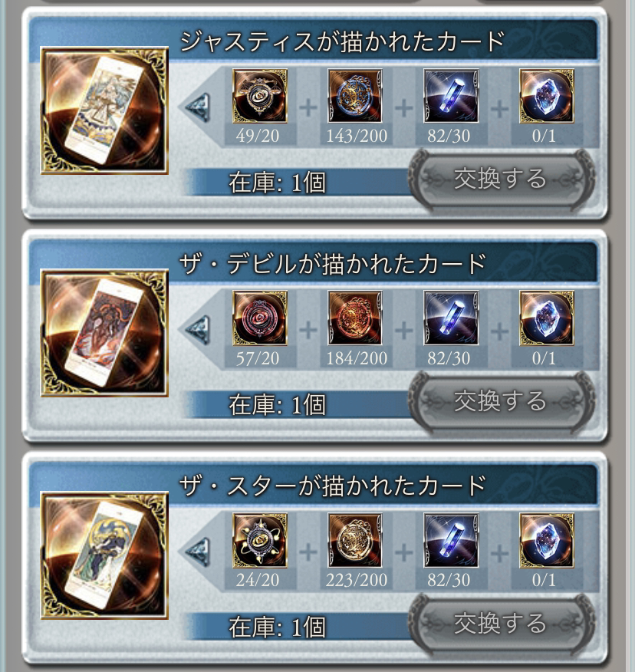Select gold medallion material icon 223/200
Viewport: 635px width, 672px height.
point(355,540)
